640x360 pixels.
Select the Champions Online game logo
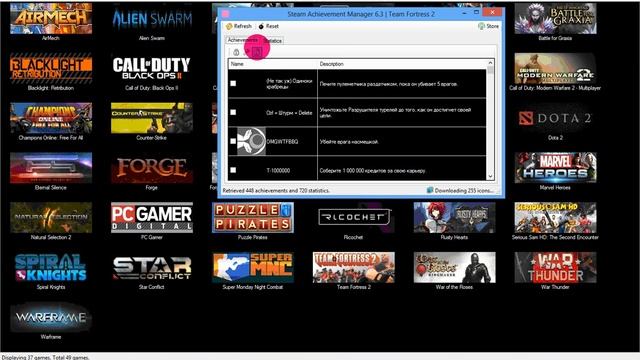click(x=51, y=118)
